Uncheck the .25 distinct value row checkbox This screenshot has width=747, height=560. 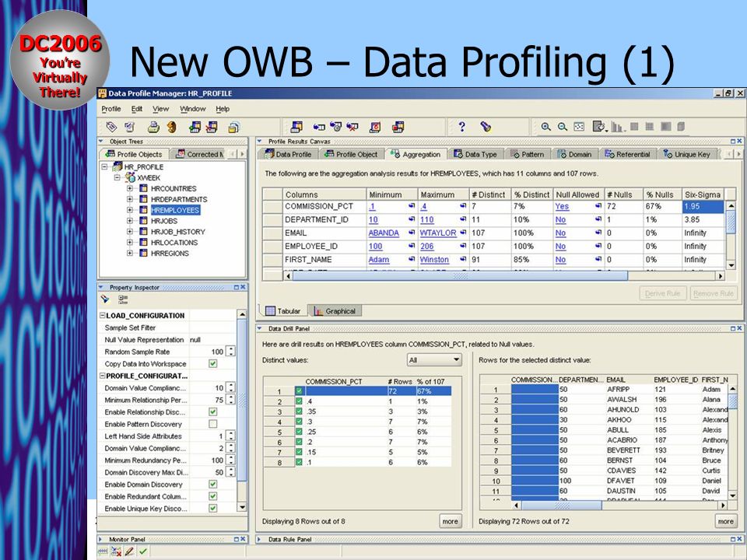299,432
